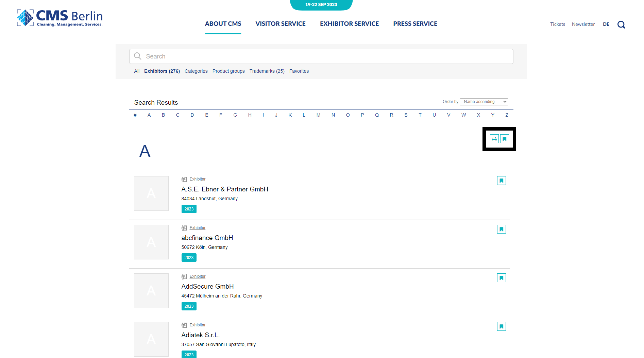This screenshot has width=644, height=358.
Task: Jump to letter B in index
Action: pyautogui.click(x=164, y=115)
